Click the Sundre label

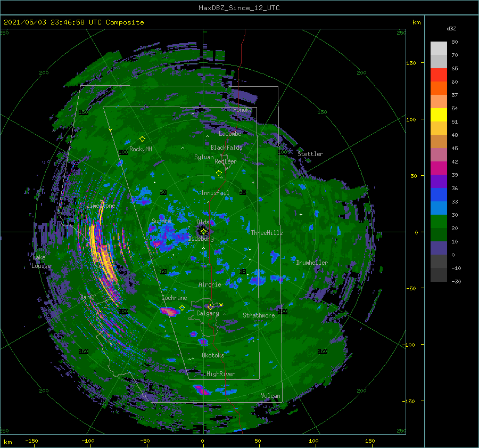click(161, 221)
